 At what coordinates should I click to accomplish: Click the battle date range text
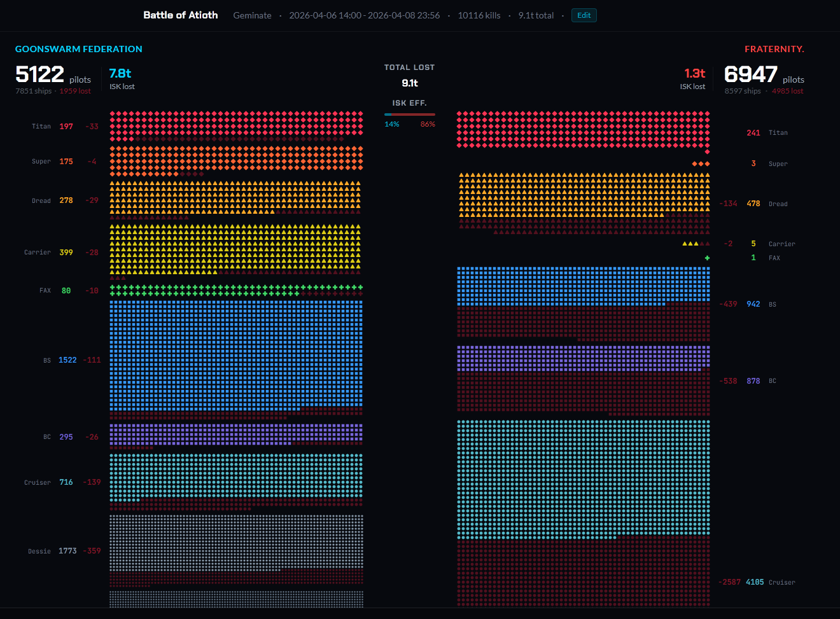(365, 15)
